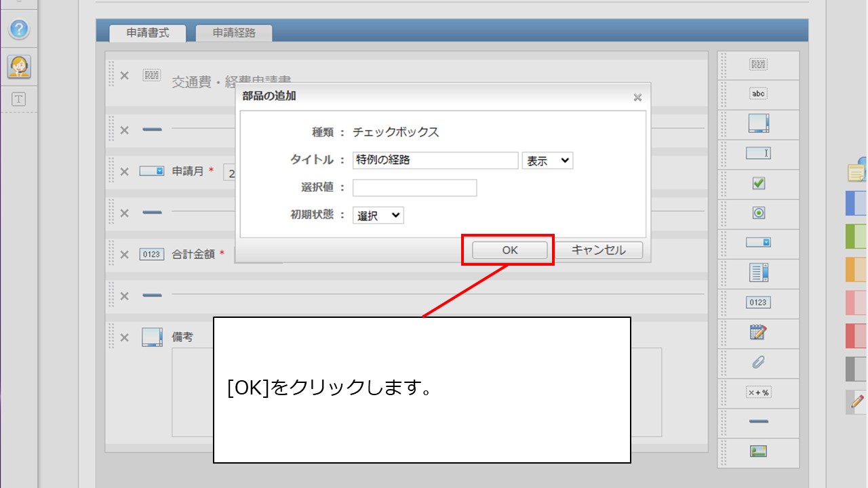The height and width of the screenshot is (488, 868).
Task: Pick the orange color swatch at right edge
Action: click(857, 270)
